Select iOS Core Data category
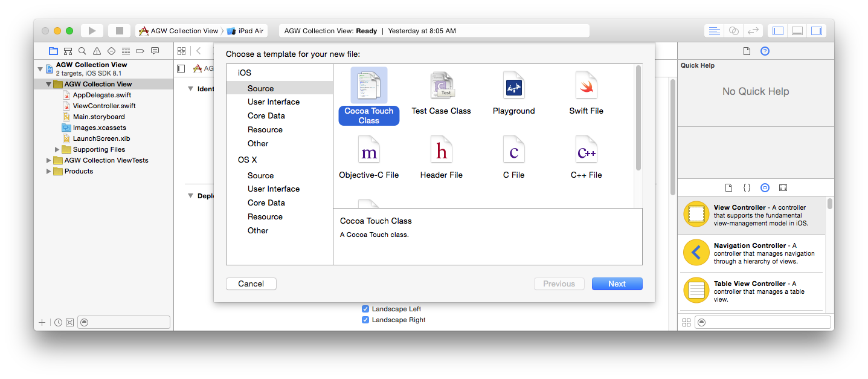The width and height of the screenshot is (868, 379). [280, 116]
